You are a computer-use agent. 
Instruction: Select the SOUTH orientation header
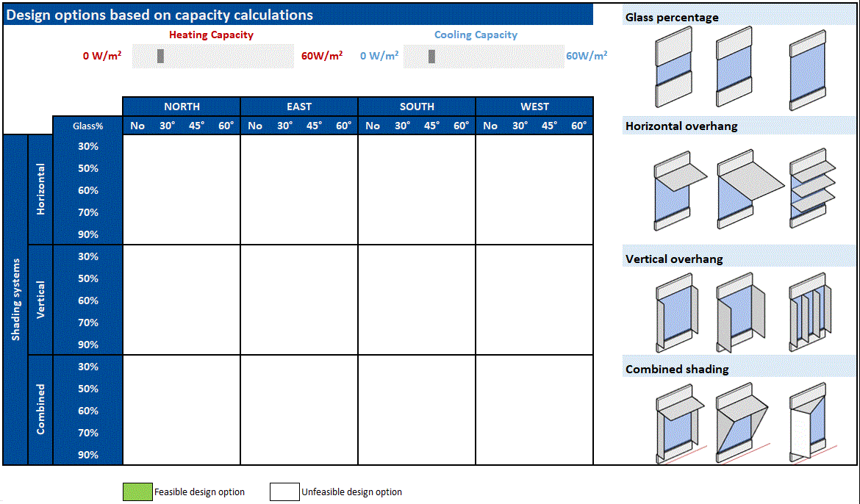point(417,107)
